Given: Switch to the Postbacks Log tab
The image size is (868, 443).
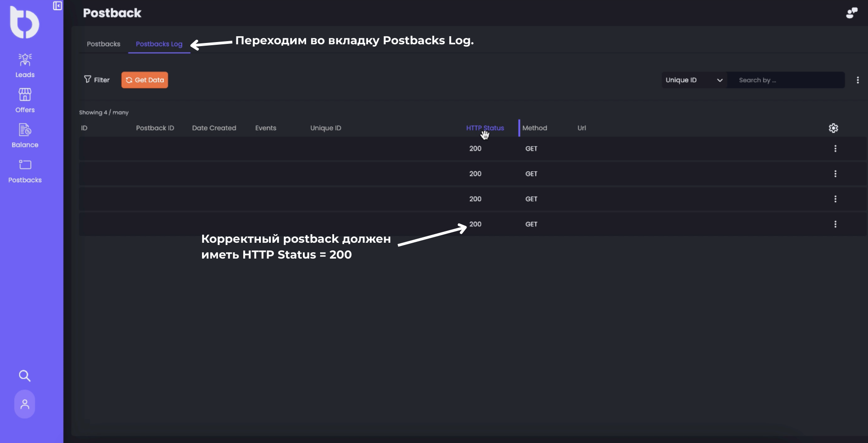Looking at the screenshot, I should [159, 44].
